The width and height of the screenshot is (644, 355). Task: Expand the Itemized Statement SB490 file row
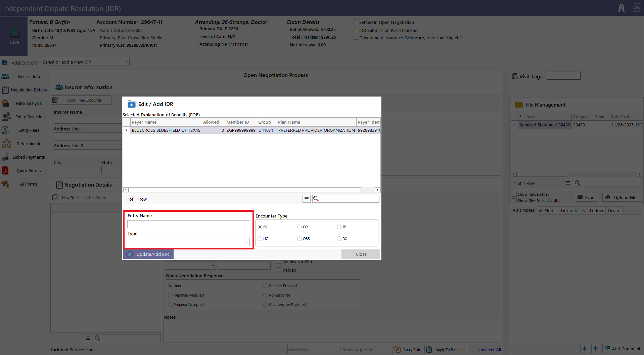coord(514,125)
